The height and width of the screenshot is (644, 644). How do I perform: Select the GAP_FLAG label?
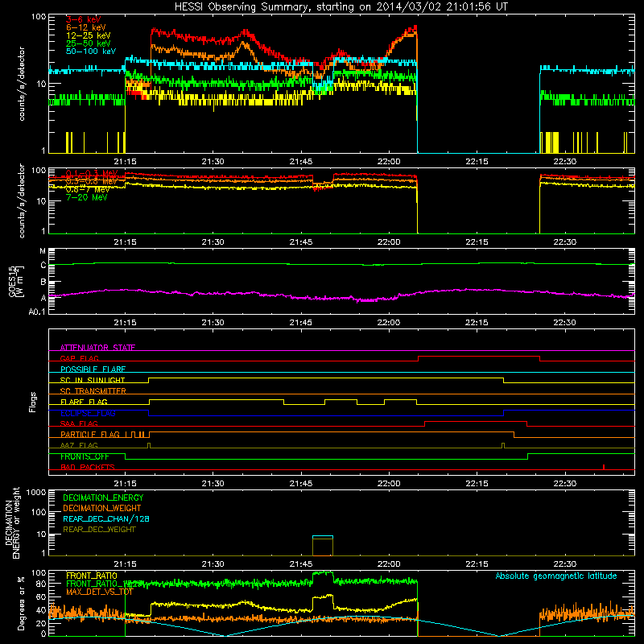pos(79,358)
